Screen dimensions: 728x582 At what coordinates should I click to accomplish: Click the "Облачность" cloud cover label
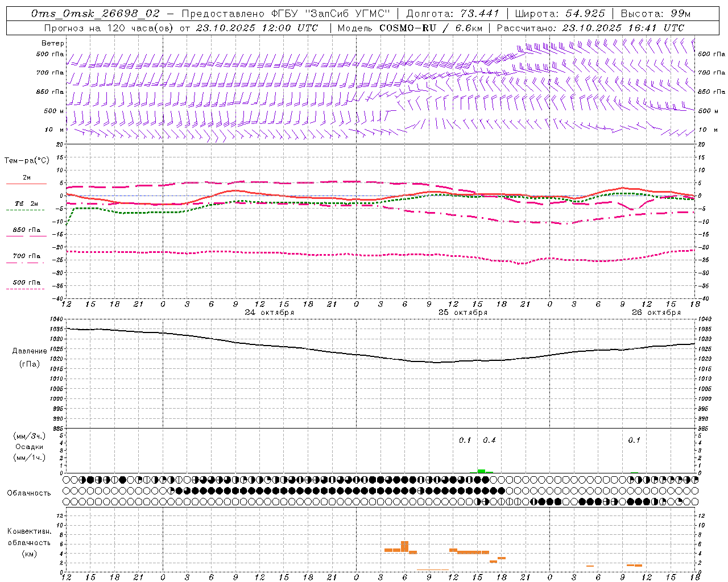click(x=29, y=493)
